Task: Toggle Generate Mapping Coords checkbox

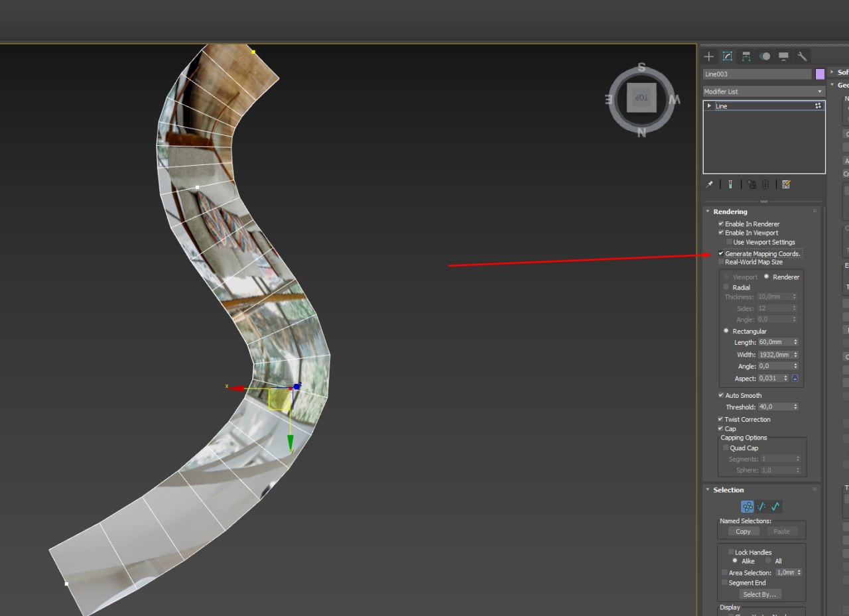Action: pos(721,253)
